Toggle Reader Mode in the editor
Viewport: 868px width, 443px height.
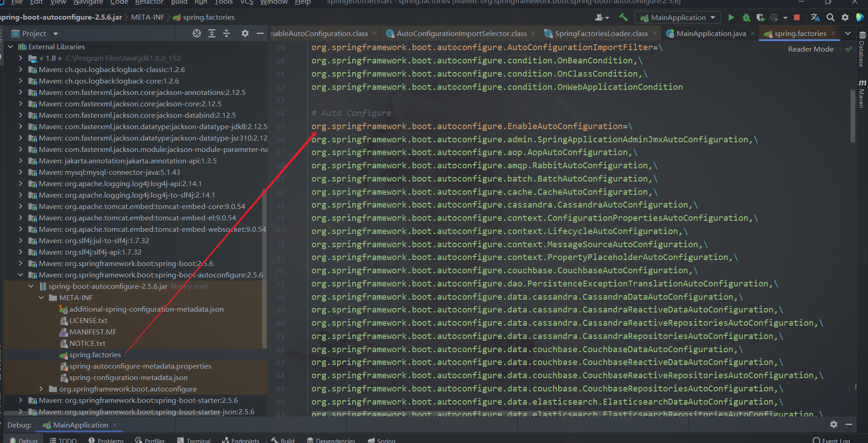tap(810, 49)
